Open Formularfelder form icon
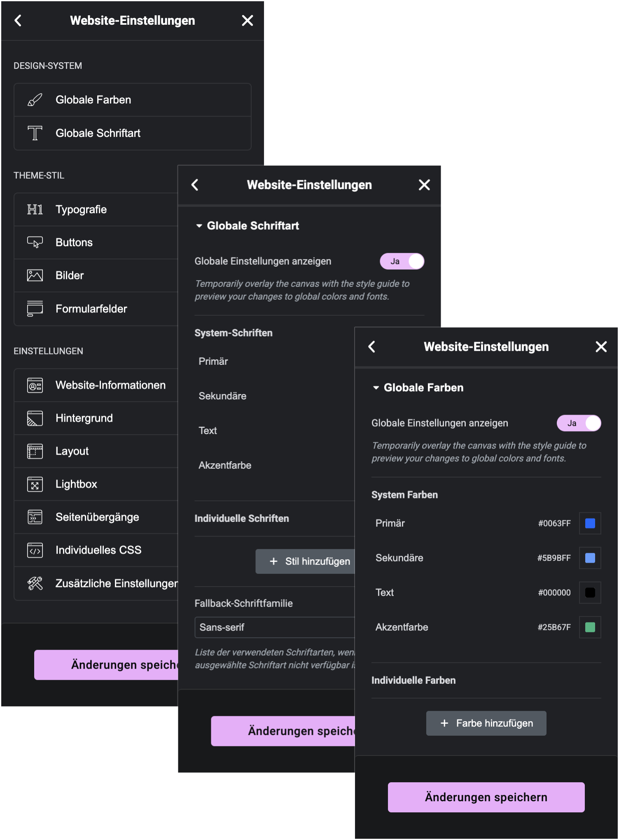Image resolution: width=619 pixels, height=840 pixels. 35,309
